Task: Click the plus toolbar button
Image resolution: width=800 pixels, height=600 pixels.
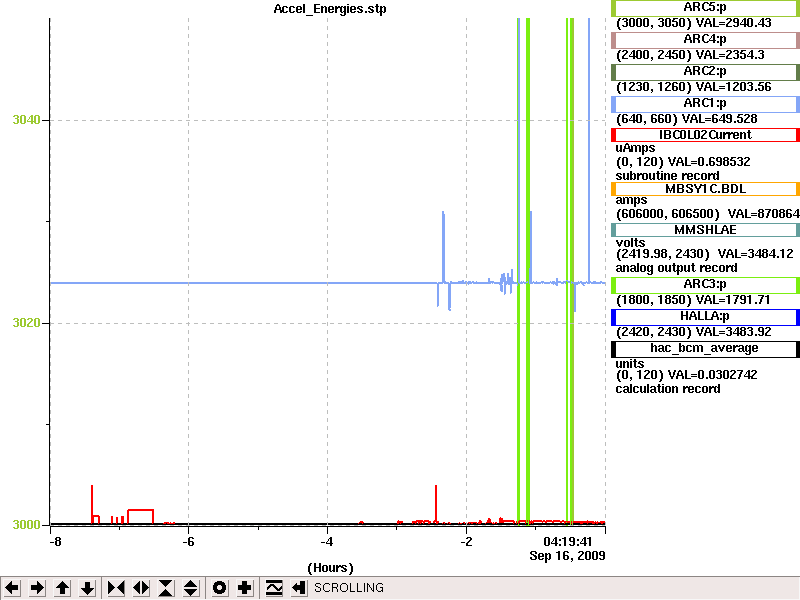Action: click(245, 588)
